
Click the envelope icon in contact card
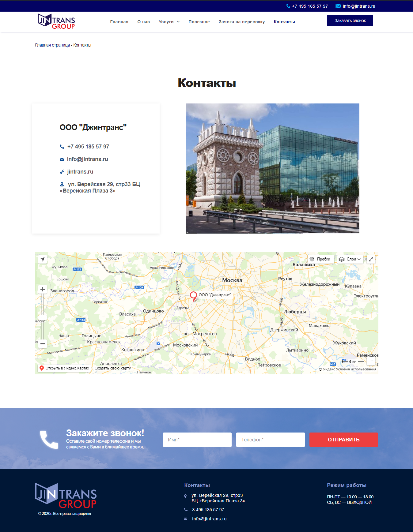(62, 159)
